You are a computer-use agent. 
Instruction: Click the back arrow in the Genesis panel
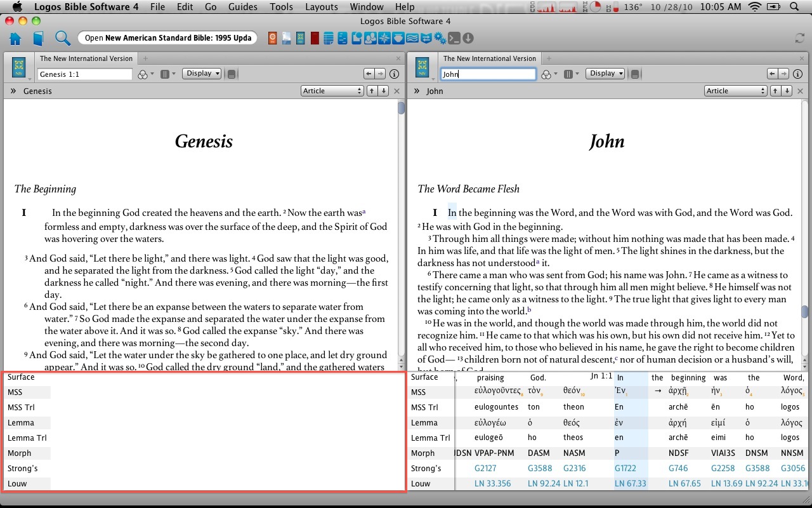pos(369,73)
